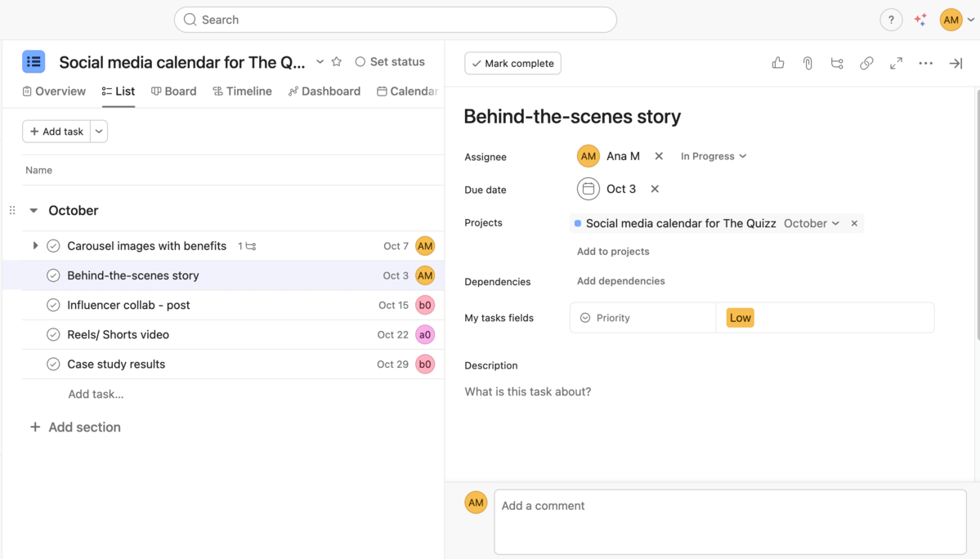980x559 pixels.
Task: Open the more options ellipsis on the task
Action: click(x=925, y=63)
